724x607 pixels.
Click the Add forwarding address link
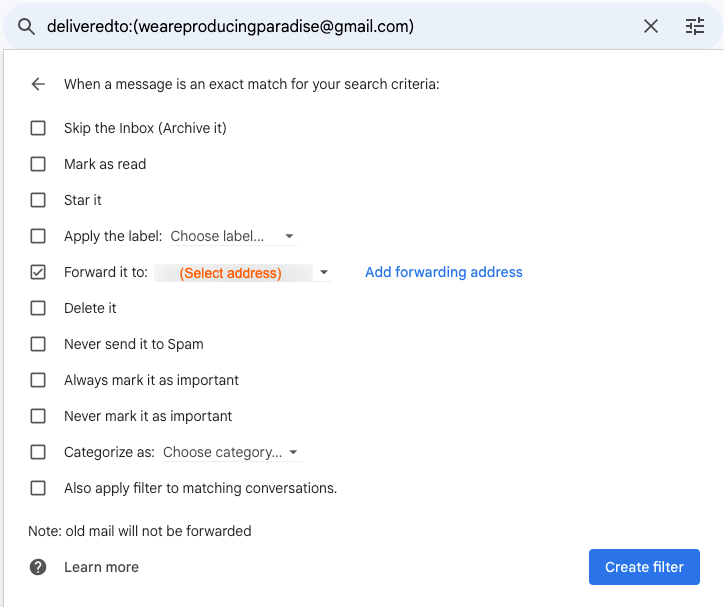point(444,272)
